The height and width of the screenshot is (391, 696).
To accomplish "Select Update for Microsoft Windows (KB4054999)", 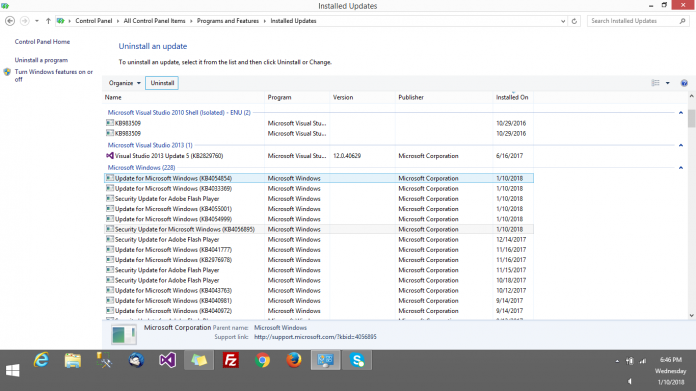I will [x=319, y=219].
